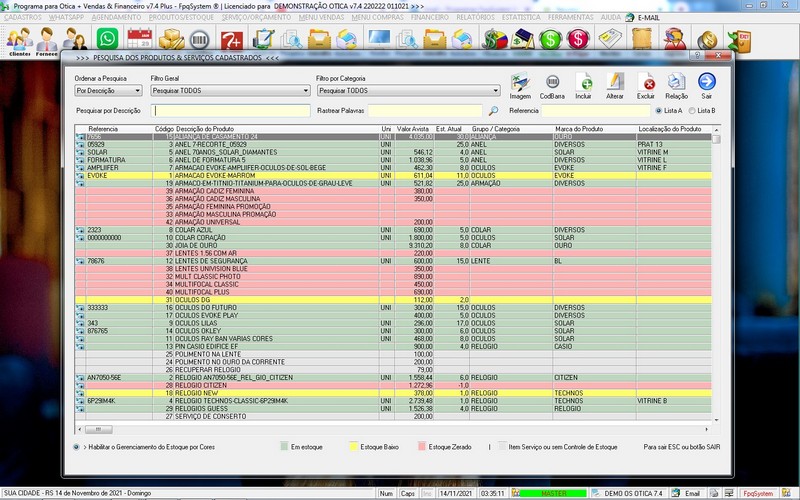
Task: Click the Sair exit arrow icon
Action: 707,82
